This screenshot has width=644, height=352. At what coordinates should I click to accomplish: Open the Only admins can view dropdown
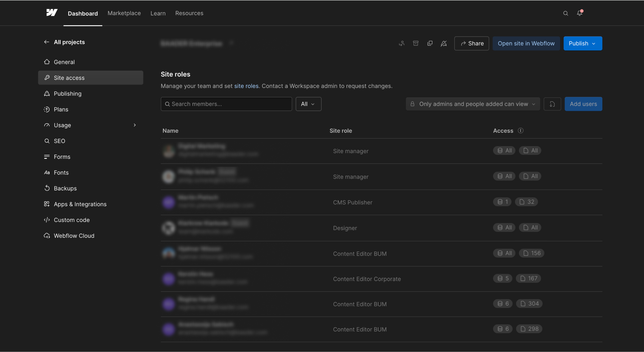pos(473,104)
